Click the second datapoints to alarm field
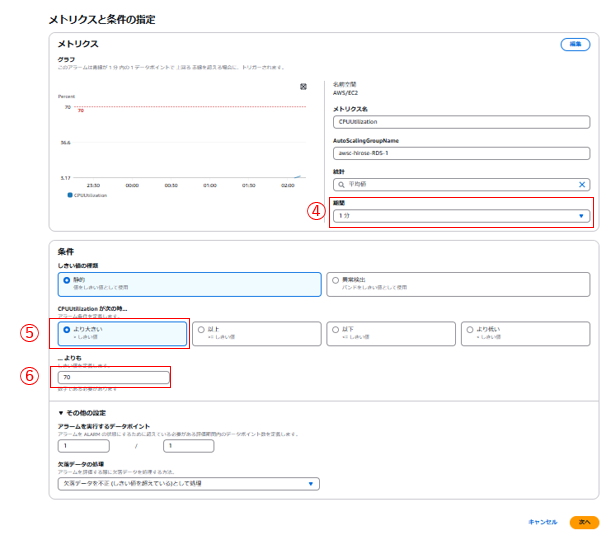The image size is (613, 549). pos(188,446)
